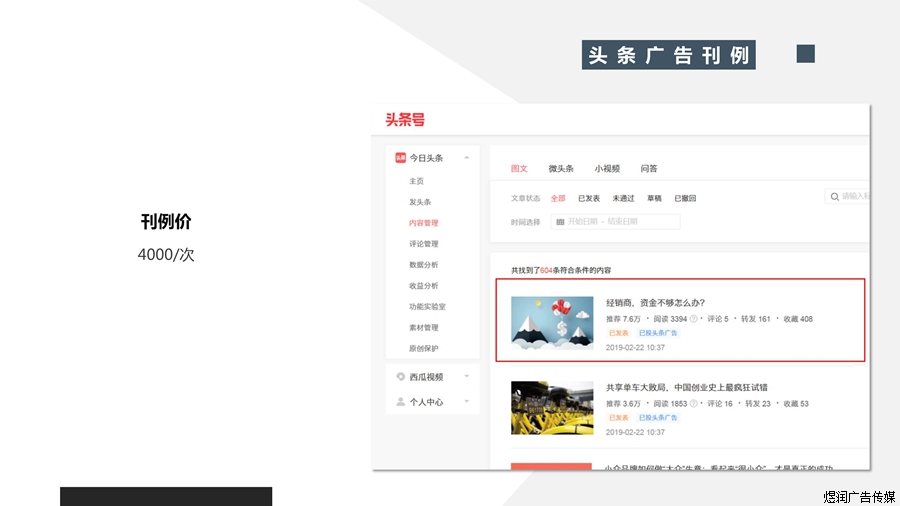Screen dimensions: 900x506
Task: Switch to the 图文 tab
Action: pos(519,169)
